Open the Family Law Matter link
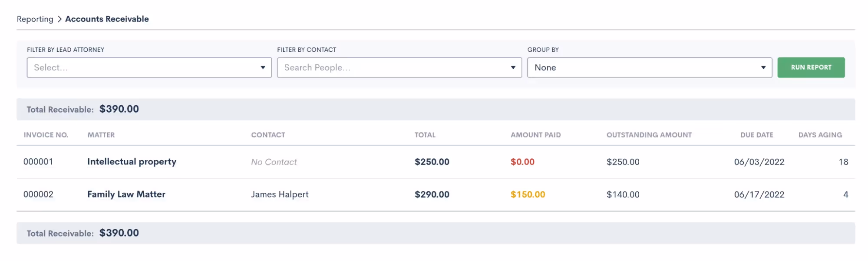The image size is (868, 261). [126, 194]
